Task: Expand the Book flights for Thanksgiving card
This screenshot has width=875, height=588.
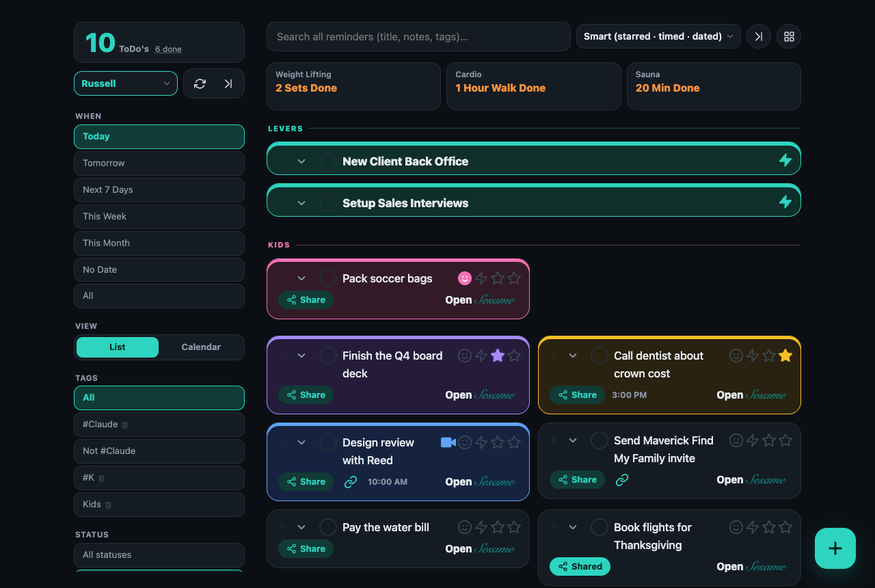Action: (x=573, y=527)
